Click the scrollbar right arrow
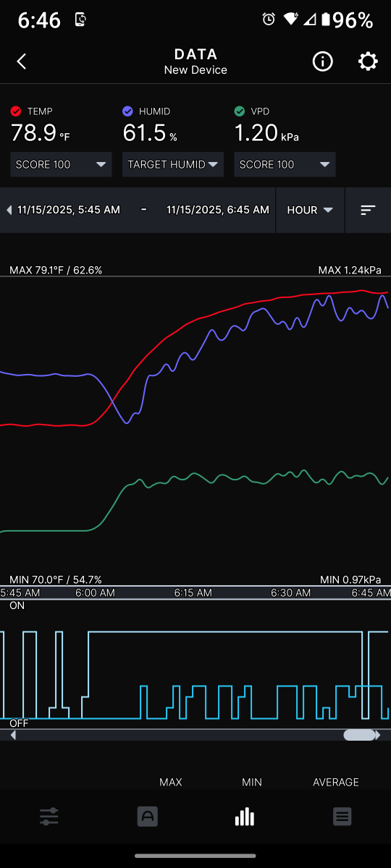Screen dimensions: 391x868 click(x=378, y=735)
